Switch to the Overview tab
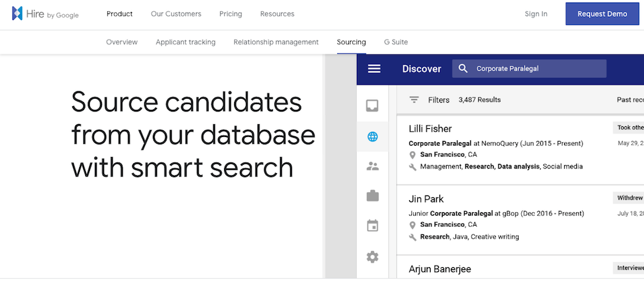 [122, 42]
